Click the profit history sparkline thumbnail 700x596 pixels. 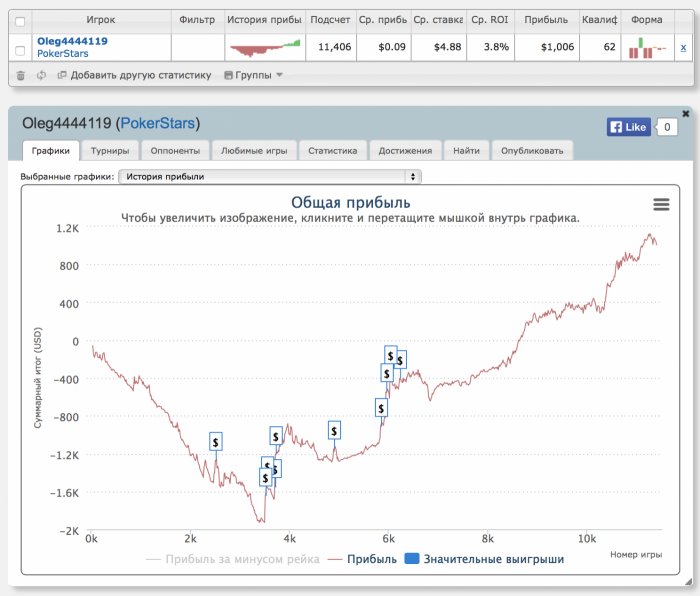tap(265, 48)
